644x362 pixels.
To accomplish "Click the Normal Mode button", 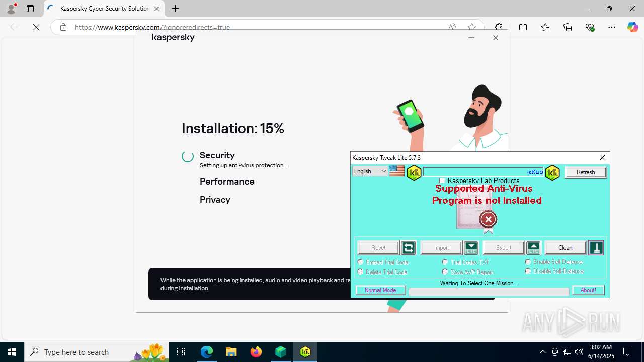I will 380,290.
